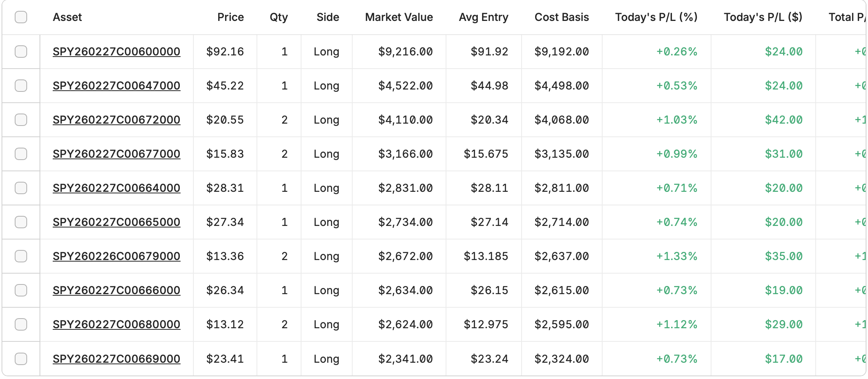Click the SPY260227C00664000 symbol link
The height and width of the screenshot is (379, 868).
[x=116, y=188]
